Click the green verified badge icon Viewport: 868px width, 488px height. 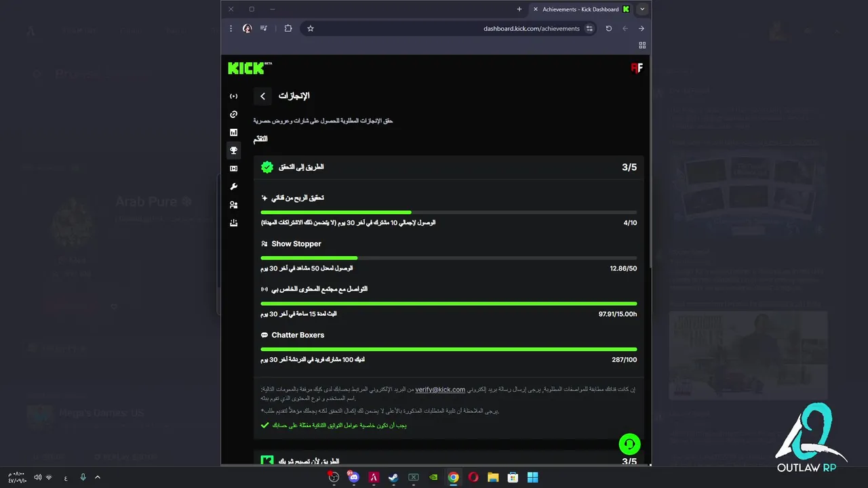(267, 167)
